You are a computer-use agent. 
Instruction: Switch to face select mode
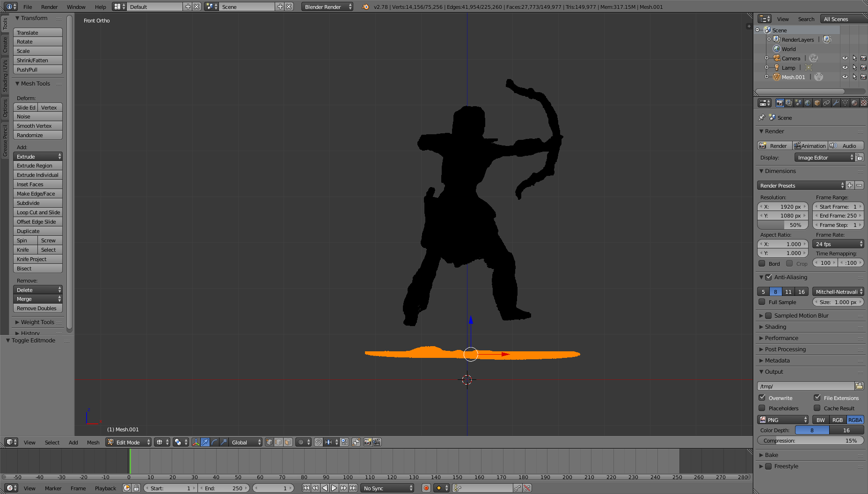(288, 442)
